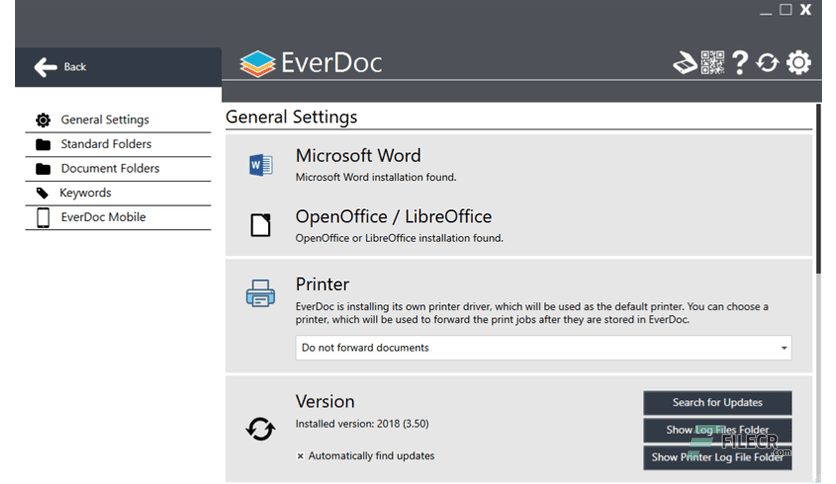The height and width of the screenshot is (484, 836).
Task: Click the Printer section heading
Action: [322, 284]
